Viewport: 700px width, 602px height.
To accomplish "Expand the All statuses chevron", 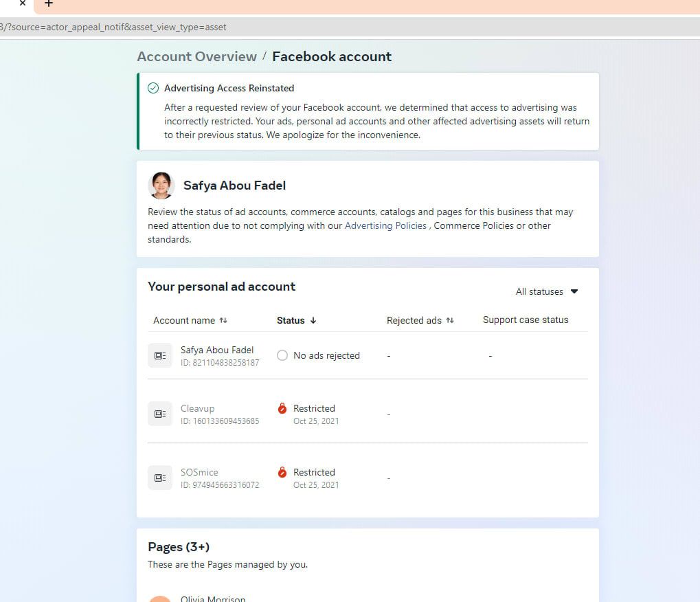I will [574, 291].
